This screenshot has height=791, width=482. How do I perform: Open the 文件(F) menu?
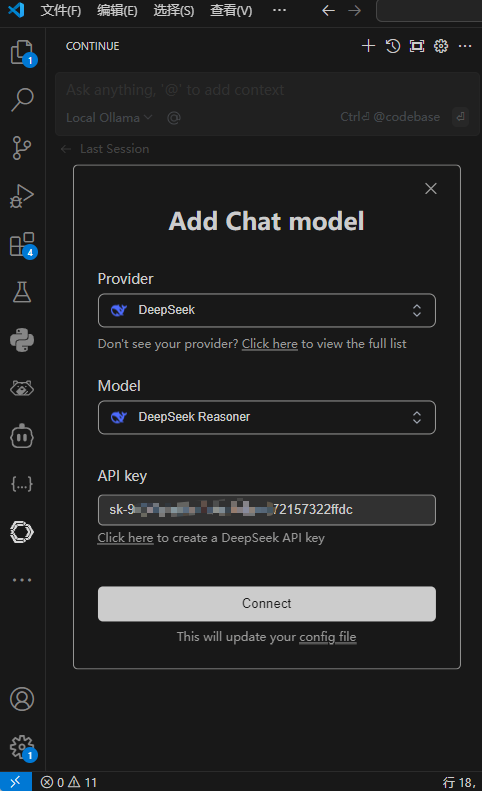(x=61, y=11)
